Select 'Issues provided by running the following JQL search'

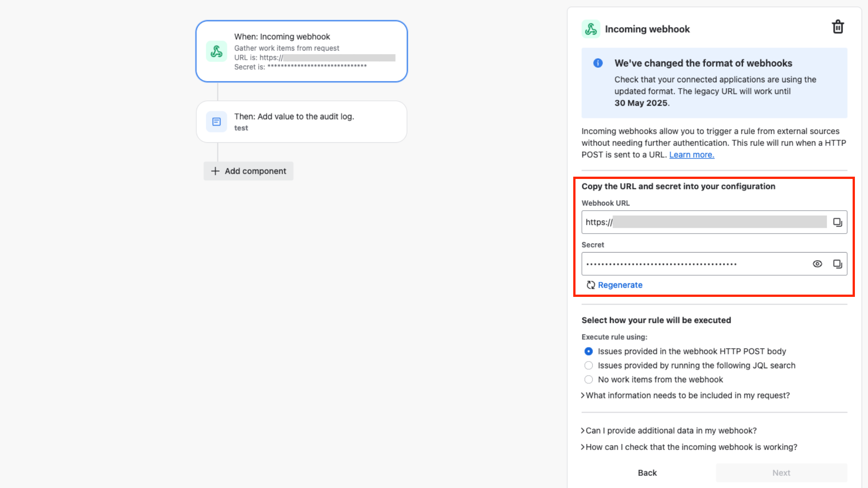[589, 366]
